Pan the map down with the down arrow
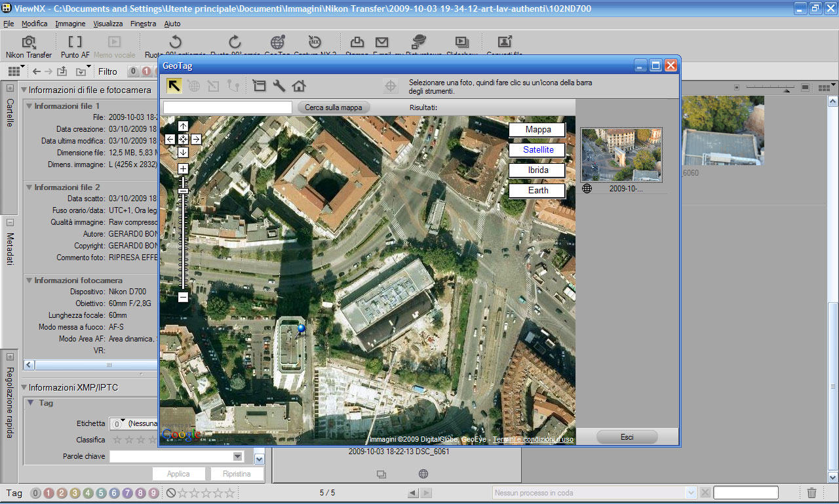The width and height of the screenshot is (839, 504). point(183,152)
